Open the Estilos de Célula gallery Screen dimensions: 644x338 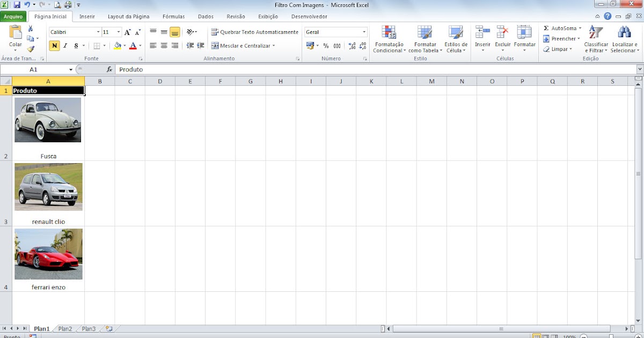coord(456,39)
